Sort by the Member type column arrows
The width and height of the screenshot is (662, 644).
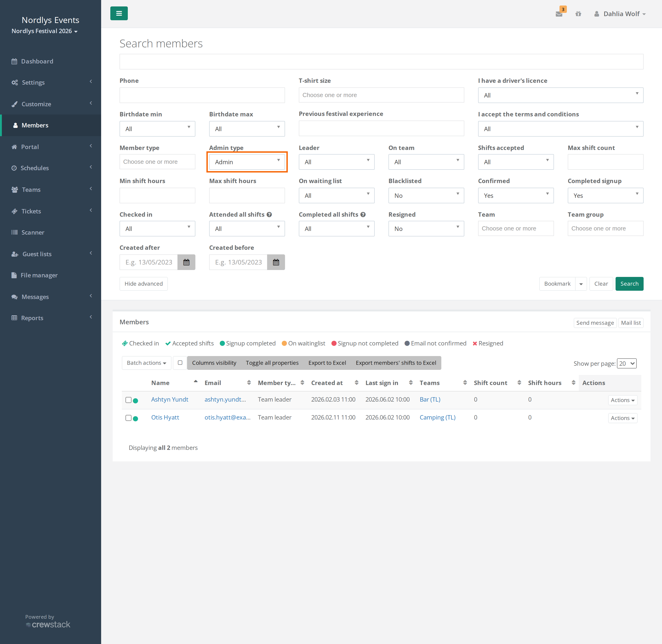tap(302, 382)
